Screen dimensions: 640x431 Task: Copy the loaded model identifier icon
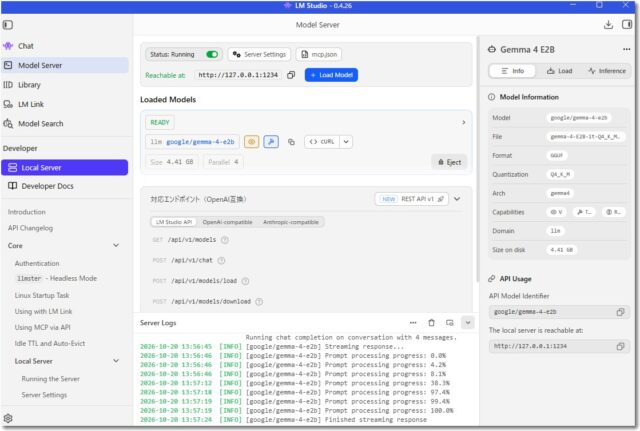pos(291,142)
